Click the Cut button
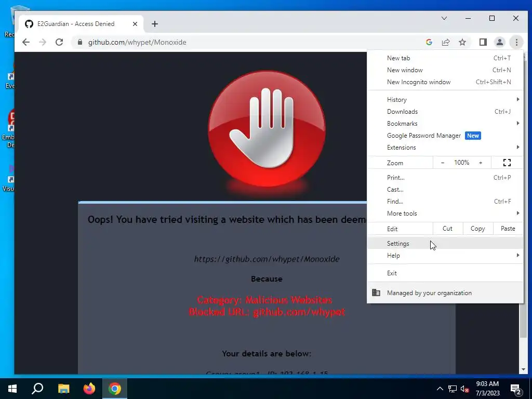The height and width of the screenshot is (399, 532). (x=447, y=229)
